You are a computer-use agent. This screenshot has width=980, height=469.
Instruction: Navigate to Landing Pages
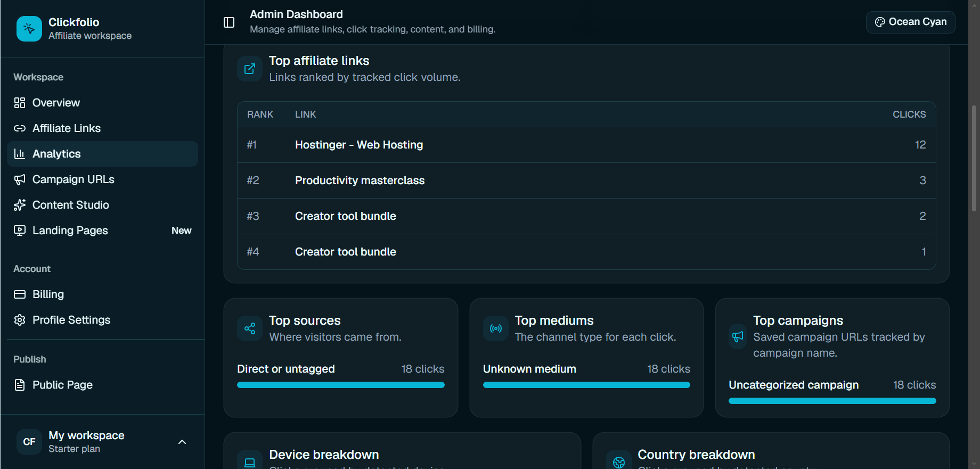pyautogui.click(x=102, y=231)
